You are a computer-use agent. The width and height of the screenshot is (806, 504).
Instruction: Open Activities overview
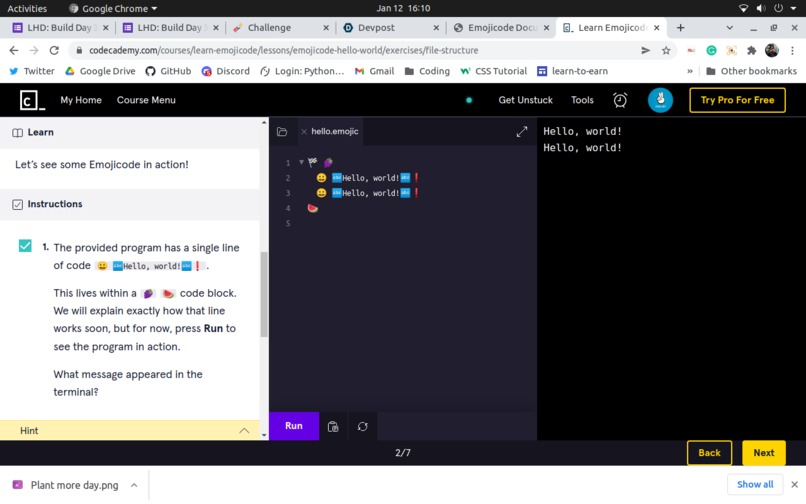pyautogui.click(x=27, y=8)
